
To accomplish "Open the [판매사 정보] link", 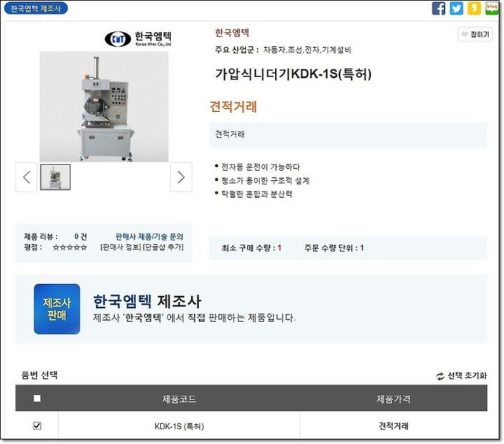I will click(121, 248).
